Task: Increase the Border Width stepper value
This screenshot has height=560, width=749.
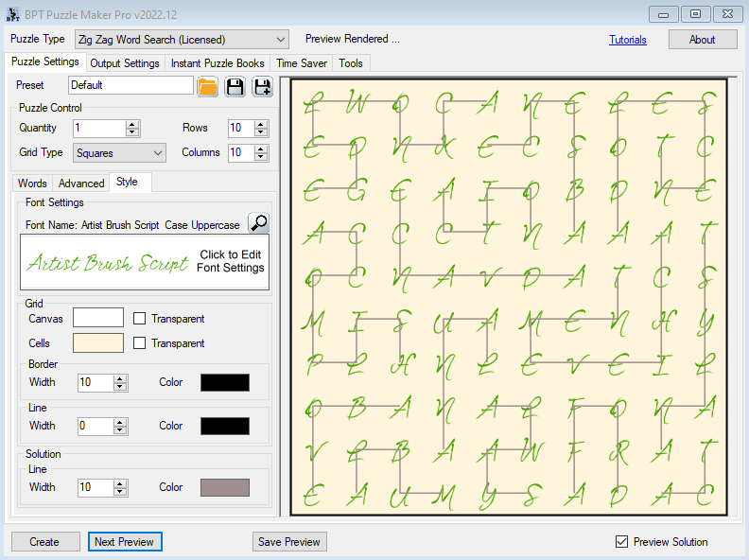Action: 120,378
